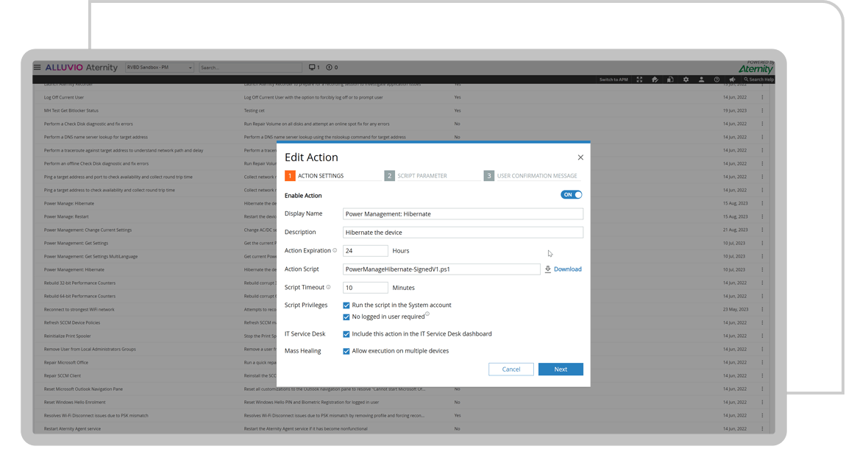The image size is (868, 449).
Task: Open row menu for Rebuild 32-bit Performance Counters
Action: [762, 283]
